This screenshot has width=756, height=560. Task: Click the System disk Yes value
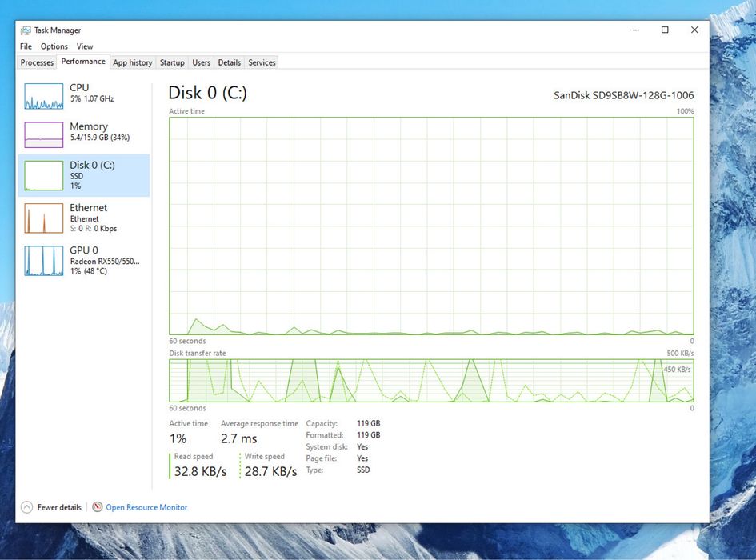click(362, 446)
